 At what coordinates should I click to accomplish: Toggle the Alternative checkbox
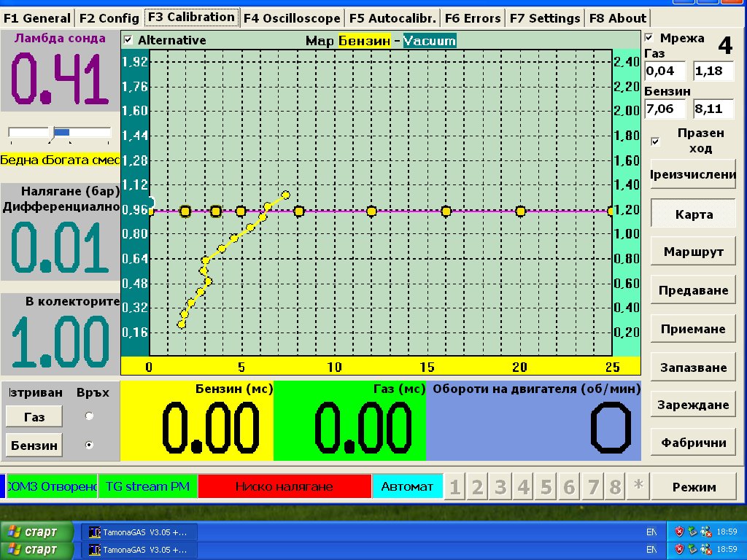(x=128, y=40)
